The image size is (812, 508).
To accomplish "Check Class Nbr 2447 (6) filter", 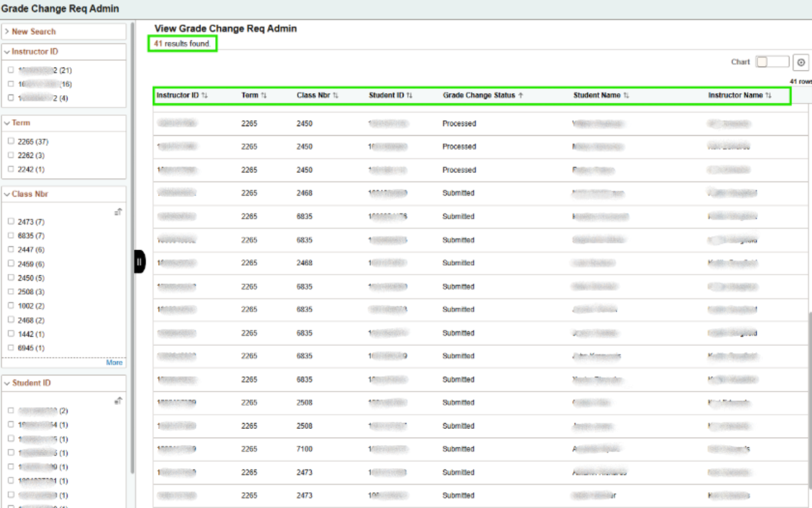I will pyautogui.click(x=10, y=249).
